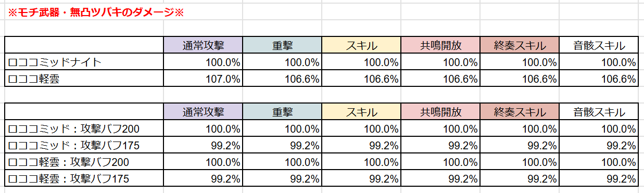The image size is (644, 193).
Task: Click the ロココミッドナイト row label
Action: 84,62
